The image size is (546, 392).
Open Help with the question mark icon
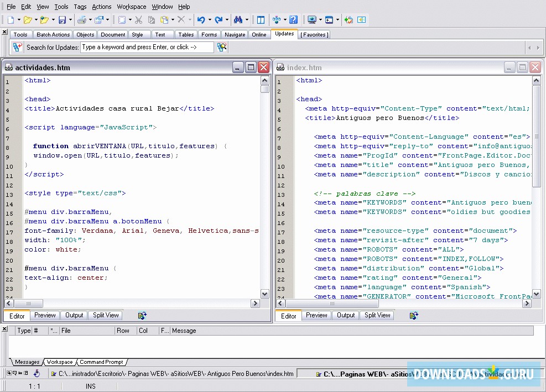point(293,20)
